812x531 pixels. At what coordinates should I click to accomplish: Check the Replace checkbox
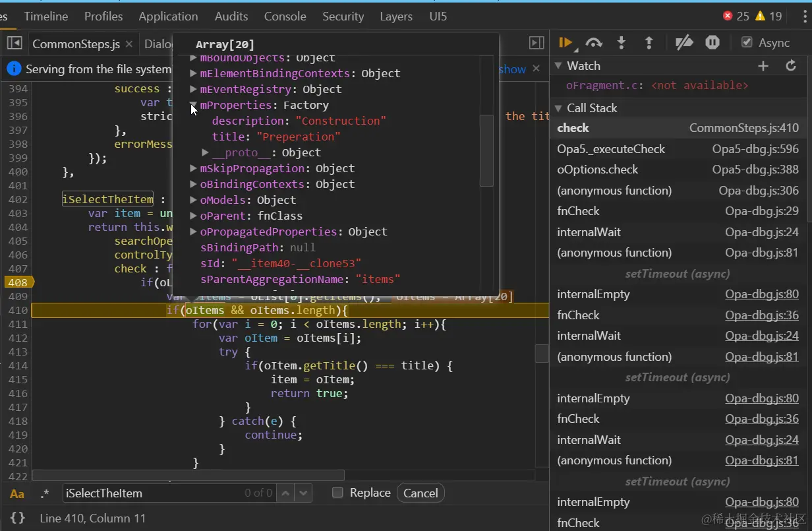click(x=337, y=493)
